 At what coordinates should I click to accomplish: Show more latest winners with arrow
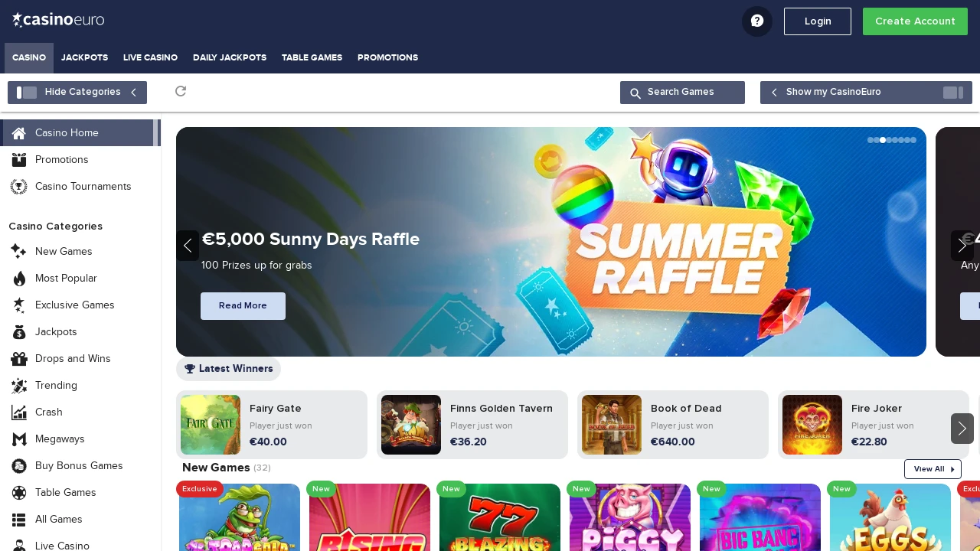tap(962, 429)
